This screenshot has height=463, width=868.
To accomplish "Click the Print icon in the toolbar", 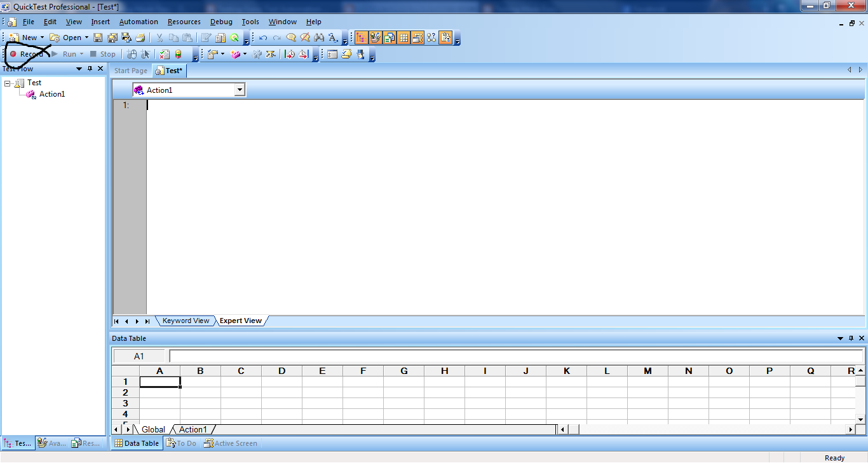I will 140,38.
